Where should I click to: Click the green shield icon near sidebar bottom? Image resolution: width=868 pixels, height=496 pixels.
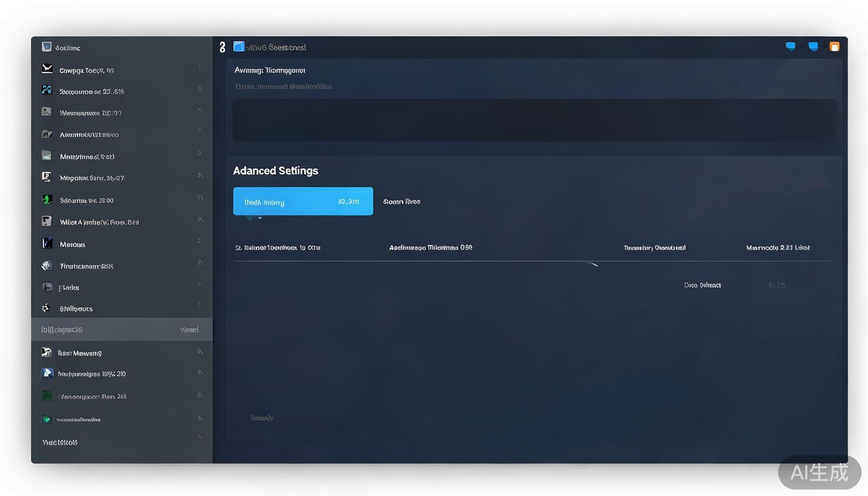pyautogui.click(x=46, y=419)
